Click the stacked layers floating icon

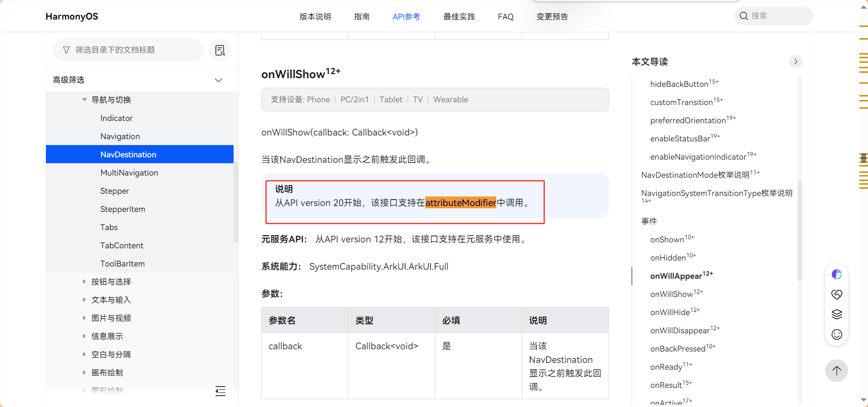[x=836, y=314]
